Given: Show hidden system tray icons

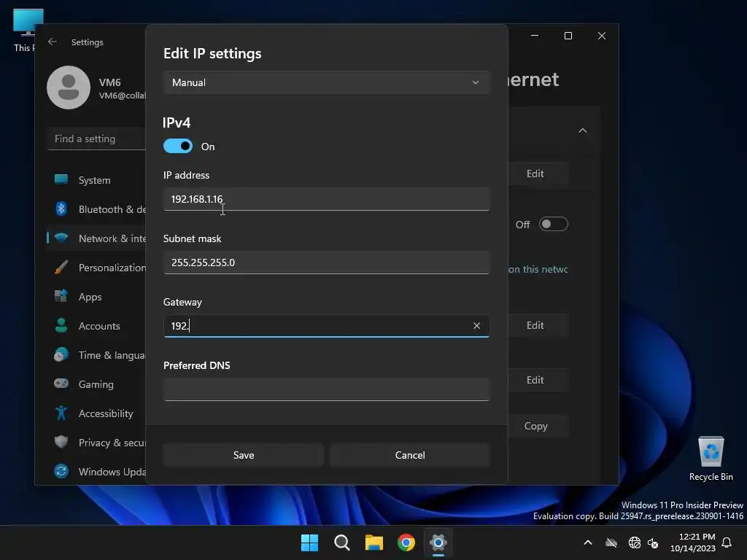Looking at the screenshot, I should point(588,542).
